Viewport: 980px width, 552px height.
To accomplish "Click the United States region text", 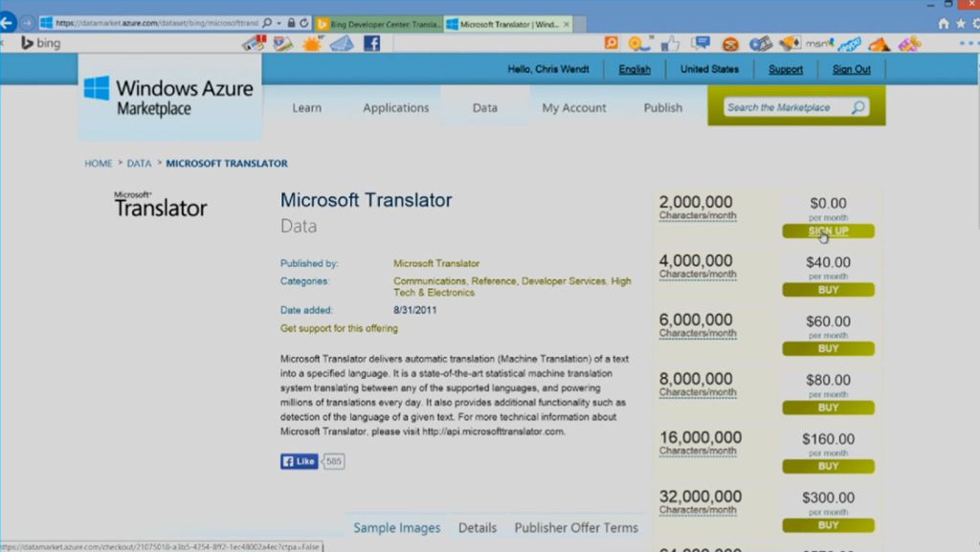I will coord(709,69).
